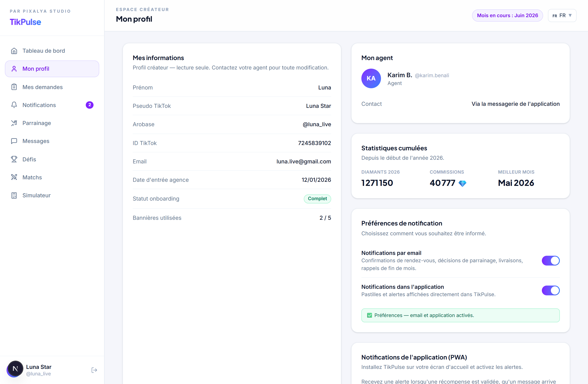The width and height of the screenshot is (588, 384).
Task: Click the trophy icon beside Défis
Action: click(14, 159)
